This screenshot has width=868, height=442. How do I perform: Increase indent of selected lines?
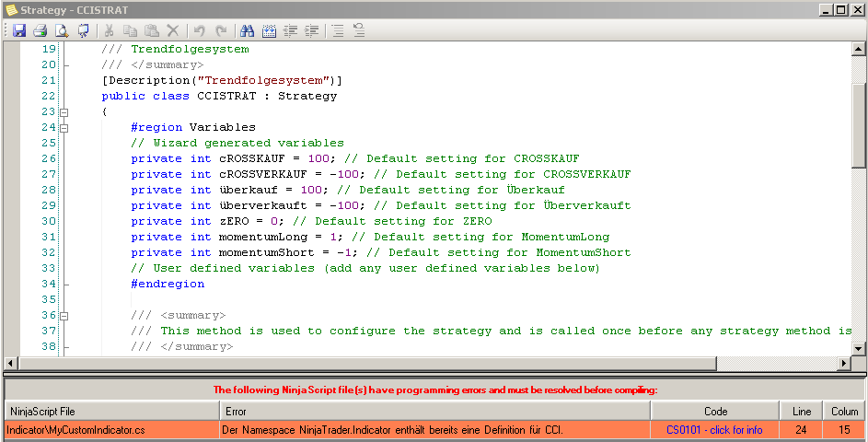tap(312, 30)
